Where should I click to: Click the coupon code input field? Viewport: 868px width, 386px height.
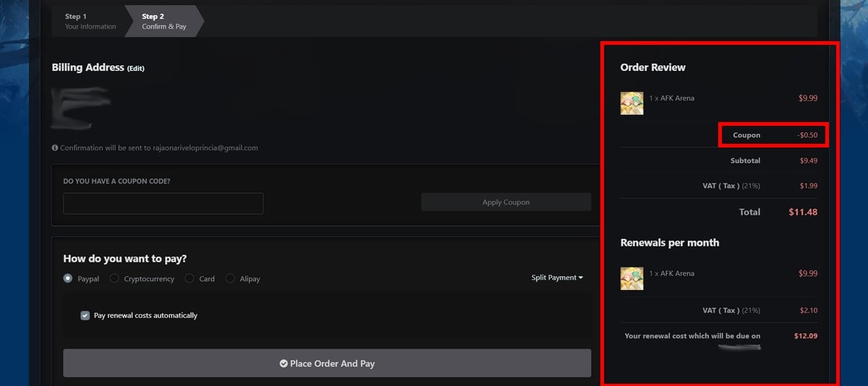[x=163, y=203]
